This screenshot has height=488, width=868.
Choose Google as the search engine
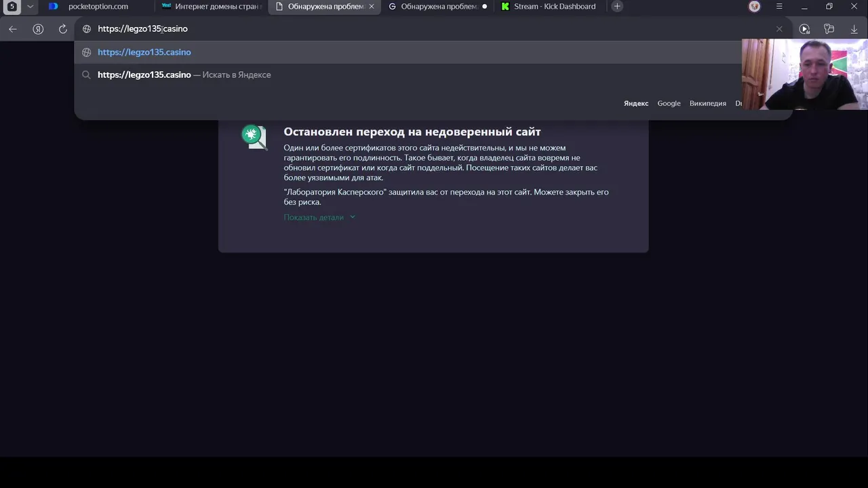coord(669,103)
